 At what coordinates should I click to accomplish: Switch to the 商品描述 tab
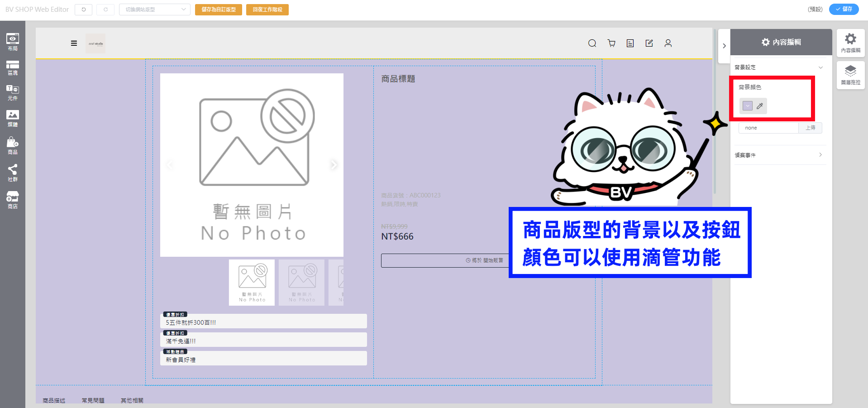54,400
